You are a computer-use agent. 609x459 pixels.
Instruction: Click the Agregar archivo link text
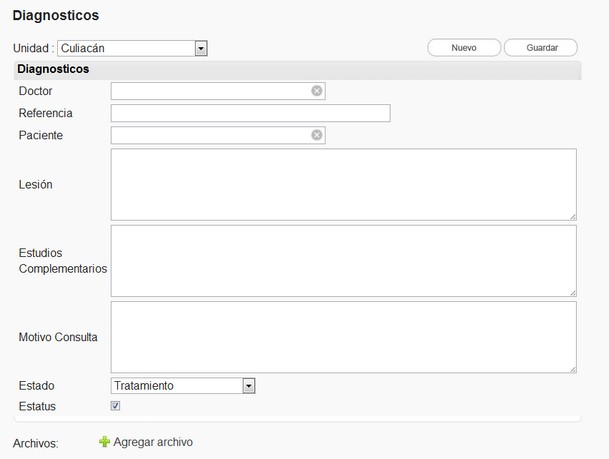coord(153,442)
